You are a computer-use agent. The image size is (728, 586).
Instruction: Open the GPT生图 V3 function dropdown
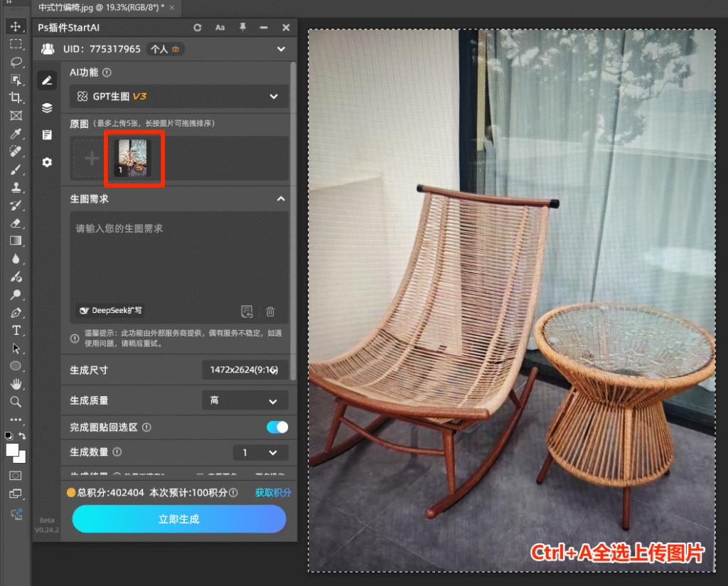click(178, 96)
